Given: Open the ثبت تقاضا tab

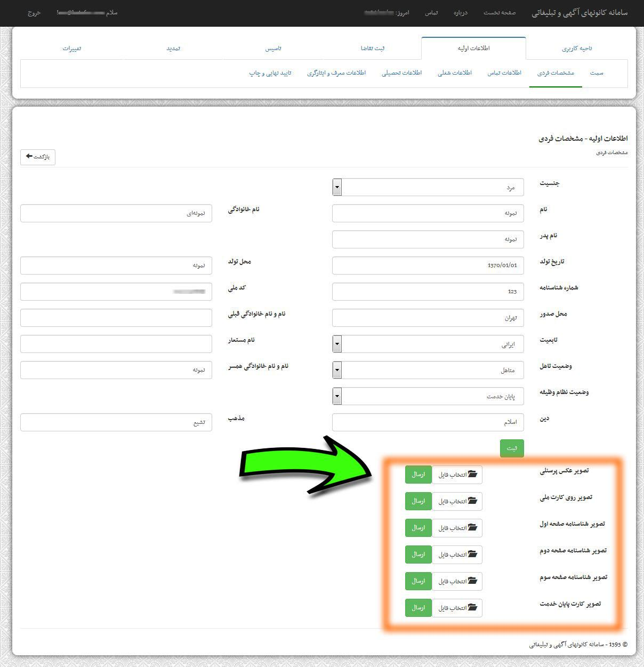Looking at the screenshot, I should [x=372, y=49].
